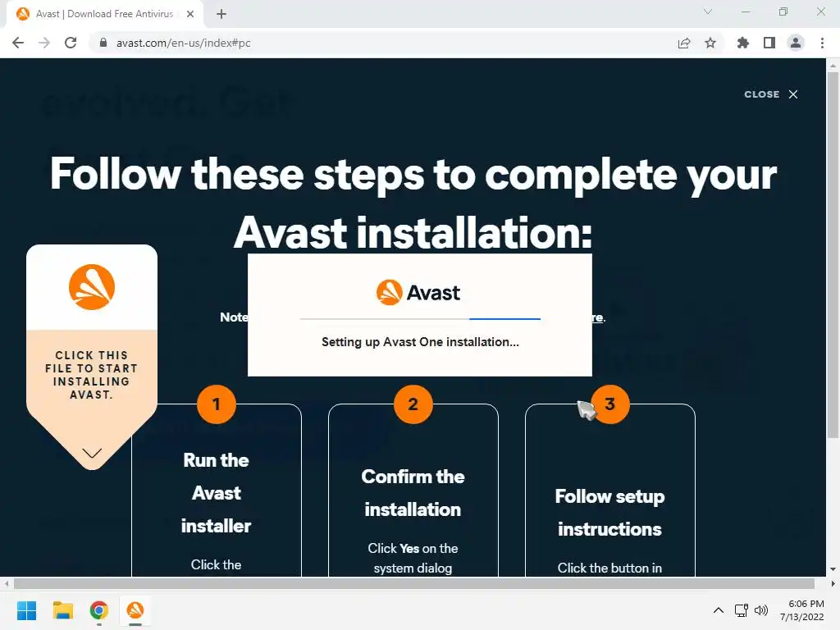Click Avast installer on taskbar
The image size is (840, 630).
point(135,610)
